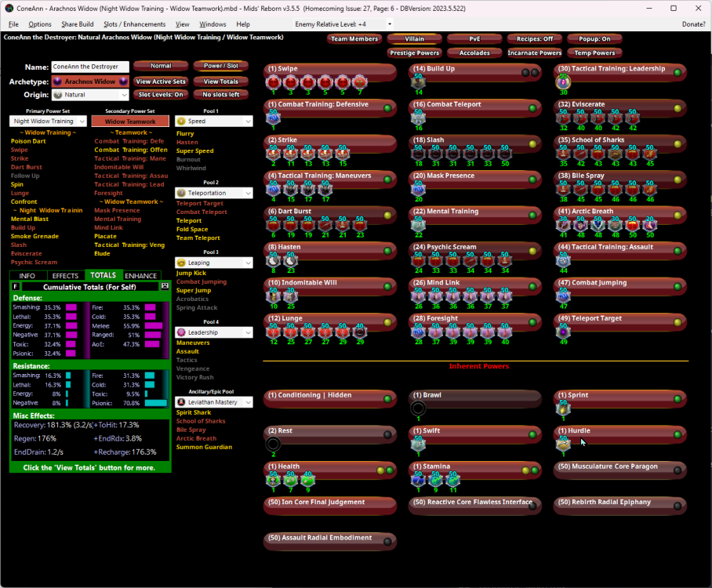The width and height of the screenshot is (712, 588).
Task: Click the enhancement slot under Sprint
Action: coord(563,408)
